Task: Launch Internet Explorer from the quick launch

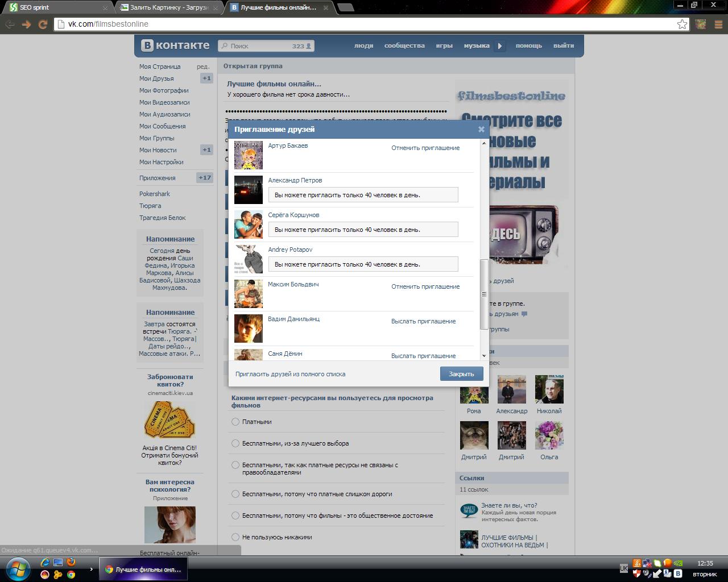Action: click(x=45, y=563)
